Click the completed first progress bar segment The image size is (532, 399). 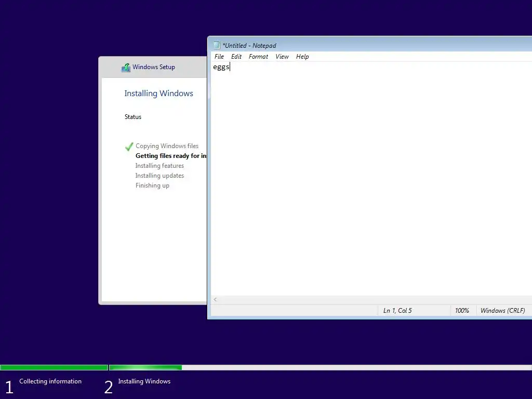[54, 367]
